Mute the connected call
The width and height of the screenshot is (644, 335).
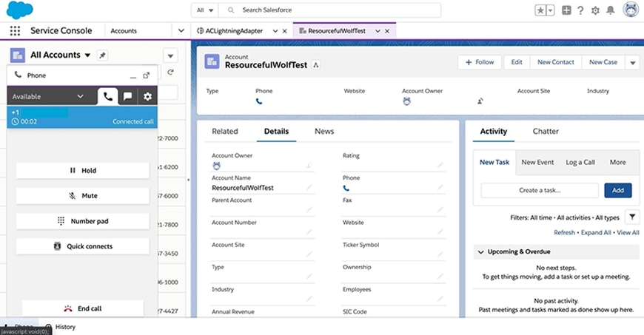[83, 196]
